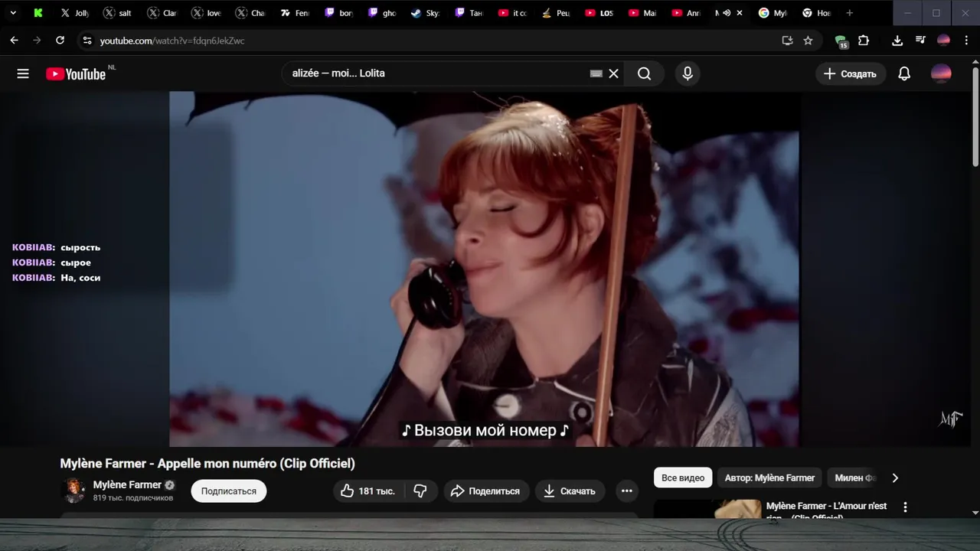The width and height of the screenshot is (980, 551).
Task: Switch to the Нов Chrome tab
Action: pyautogui.click(x=816, y=13)
